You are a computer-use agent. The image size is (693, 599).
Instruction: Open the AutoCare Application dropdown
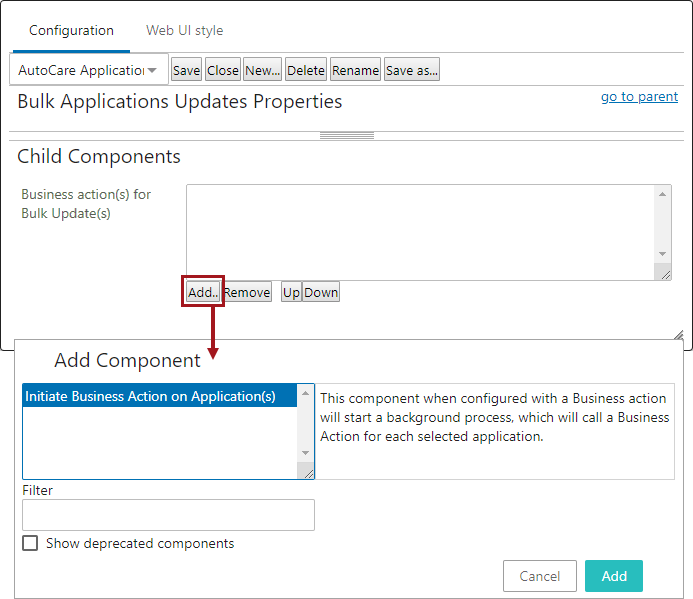[89, 69]
